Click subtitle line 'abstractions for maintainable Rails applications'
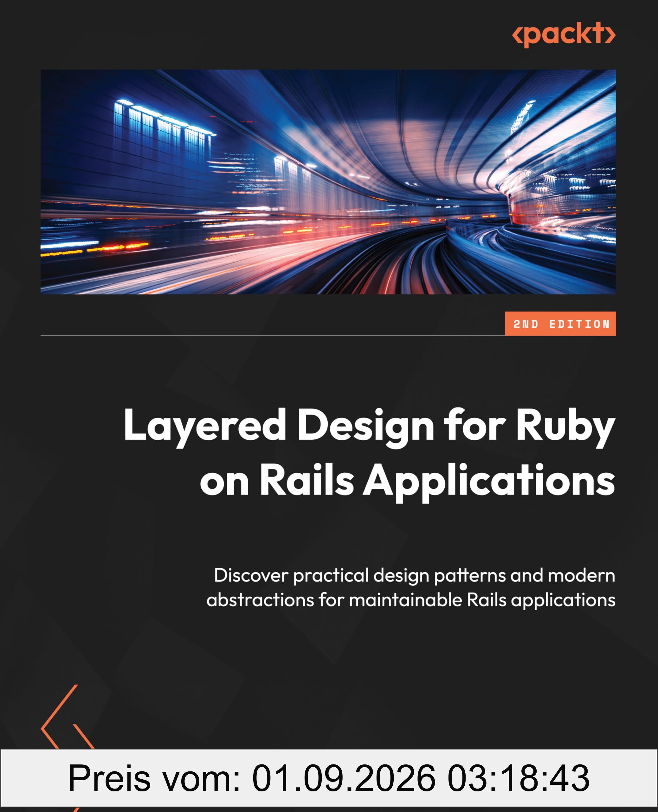 (411, 600)
